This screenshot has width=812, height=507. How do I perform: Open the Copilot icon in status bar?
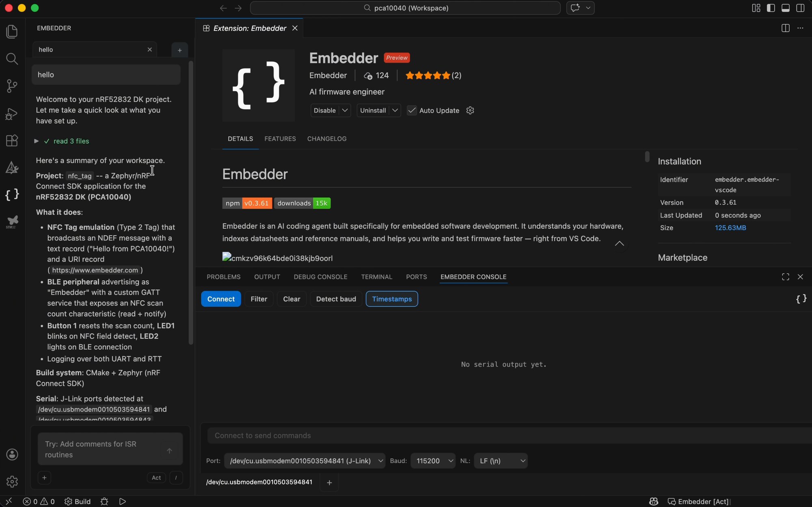coord(654,501)
